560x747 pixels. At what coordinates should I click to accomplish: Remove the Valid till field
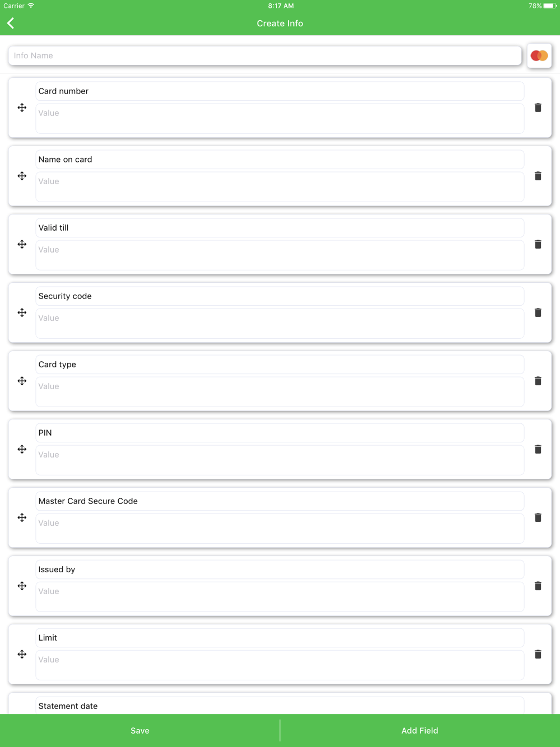538,244
